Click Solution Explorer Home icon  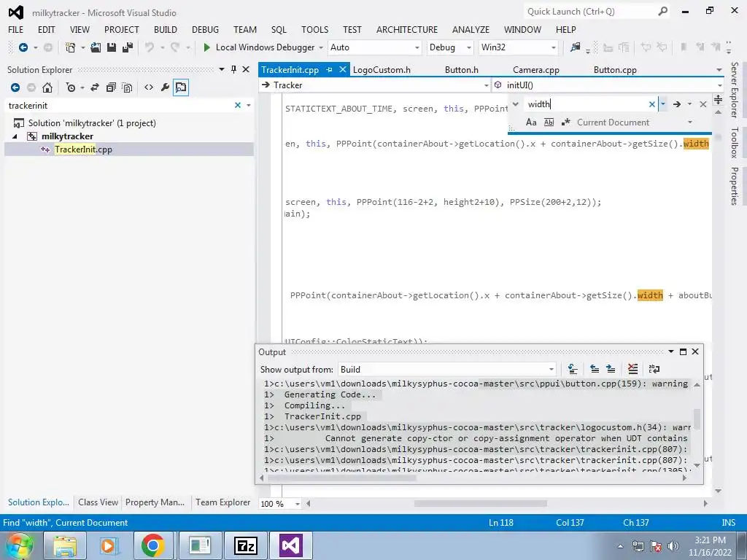pyautogui.click(x=47, y=87)
